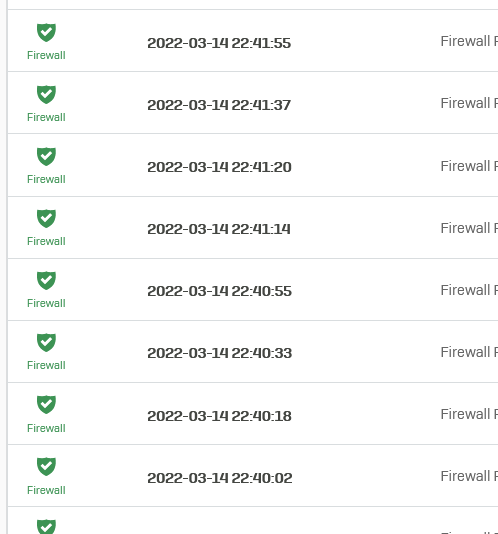Click the timestamp 2022-03-14 22:40:18

219,416
